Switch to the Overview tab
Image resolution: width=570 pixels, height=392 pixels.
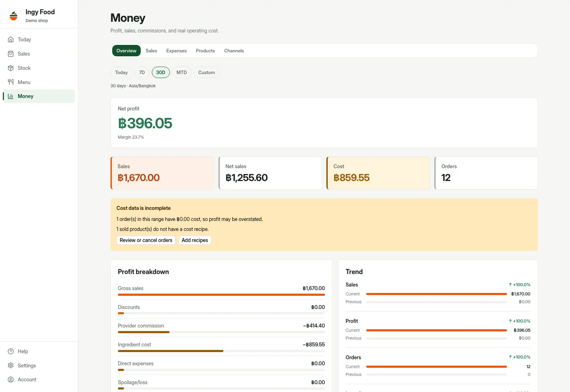click(126, 51)
